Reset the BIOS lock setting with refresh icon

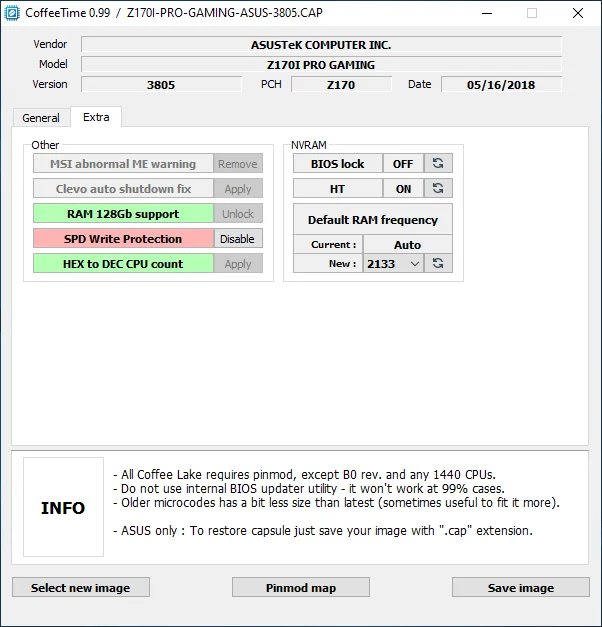click(438, 163)
